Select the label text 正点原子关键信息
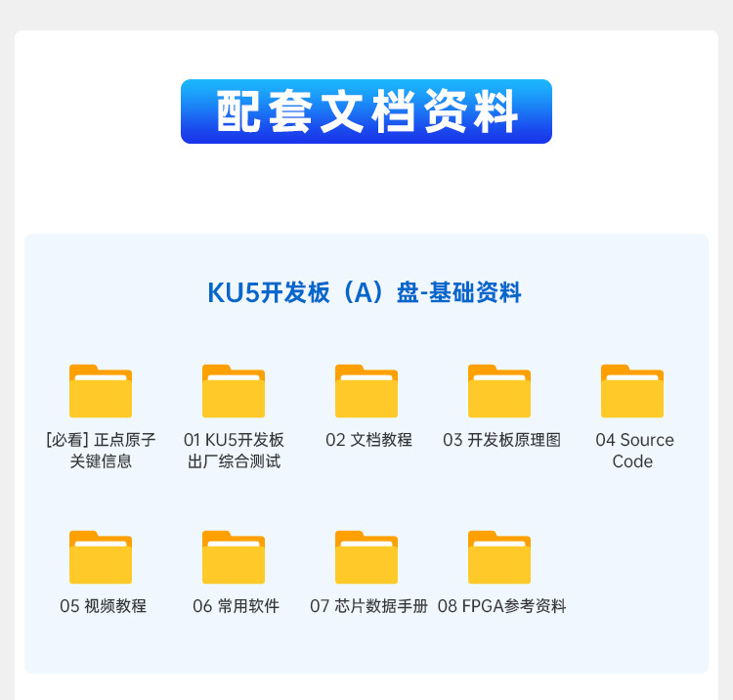Screen dimensions: 733x700 point(101,451)
